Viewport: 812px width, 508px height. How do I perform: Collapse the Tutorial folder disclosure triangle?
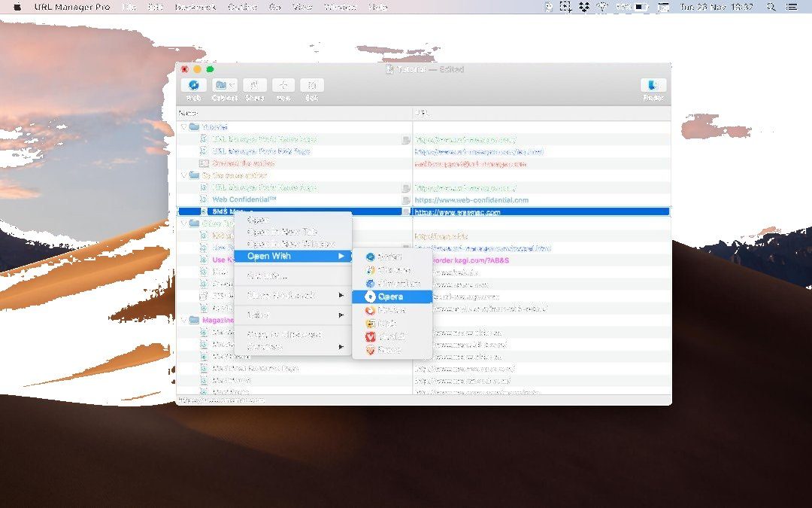click(183, 126)
